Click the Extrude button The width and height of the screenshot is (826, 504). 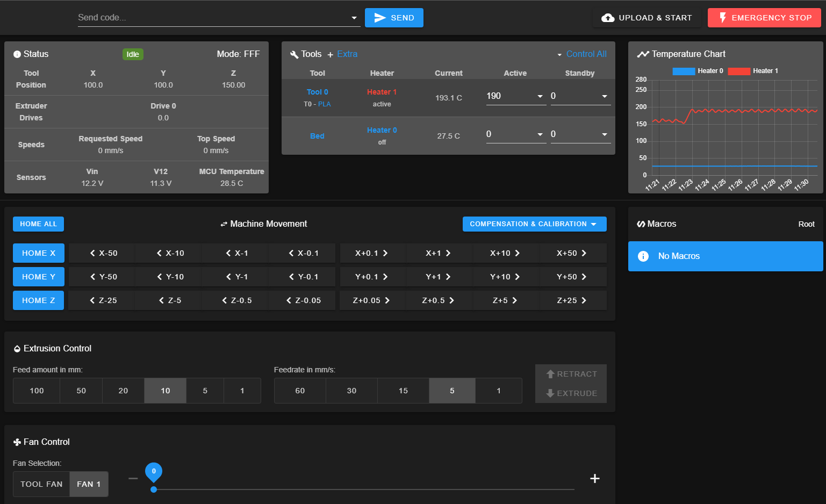571,393
